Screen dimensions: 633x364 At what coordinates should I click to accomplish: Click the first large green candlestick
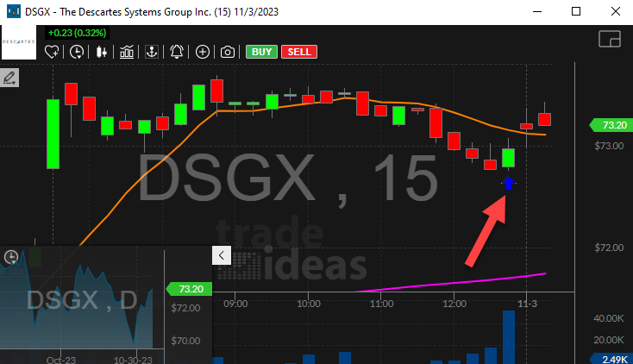[53, 134]
